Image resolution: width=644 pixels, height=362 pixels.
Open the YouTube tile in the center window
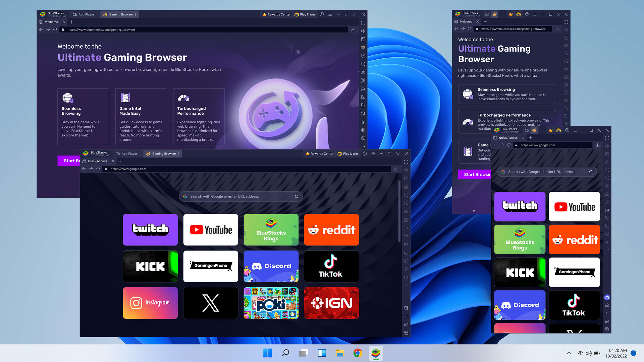[x=211, y=230]
